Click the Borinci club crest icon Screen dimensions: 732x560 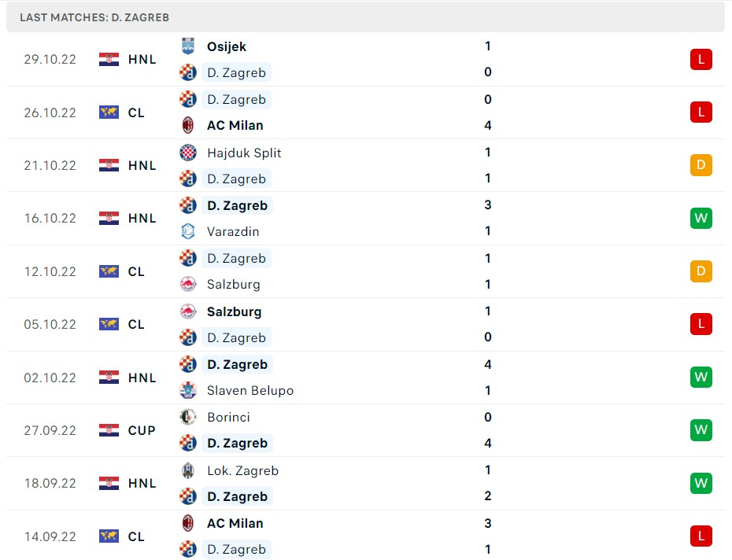coord(188,417)
